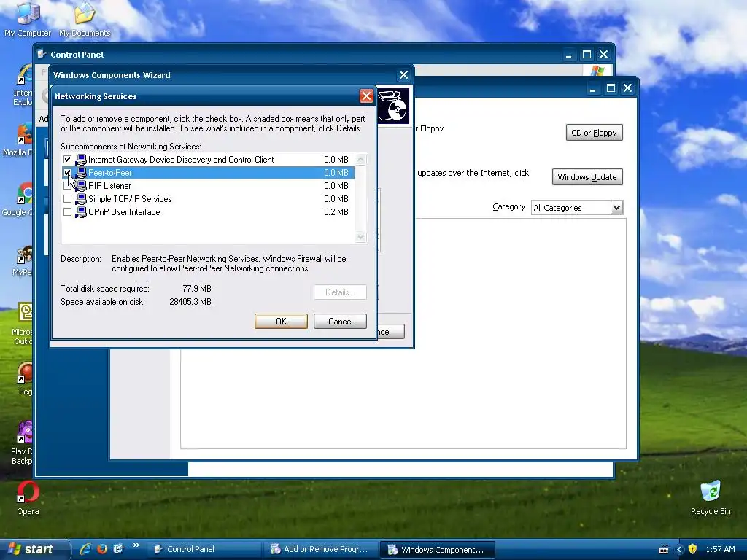
Task: Close the Control Panel window
Action: click(x=603, y=55)
